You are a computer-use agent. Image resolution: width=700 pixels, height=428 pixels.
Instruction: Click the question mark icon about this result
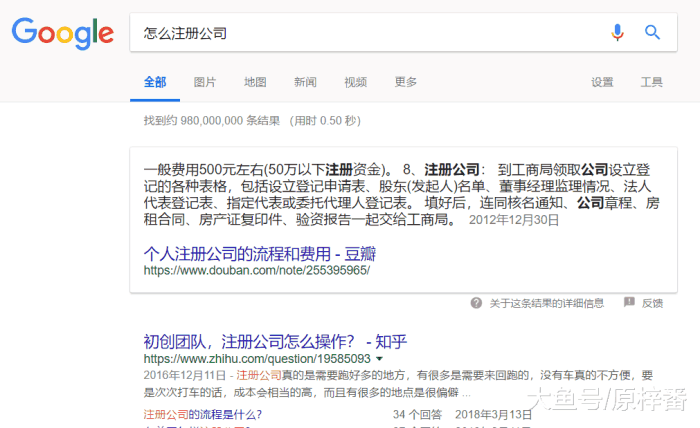476,302
